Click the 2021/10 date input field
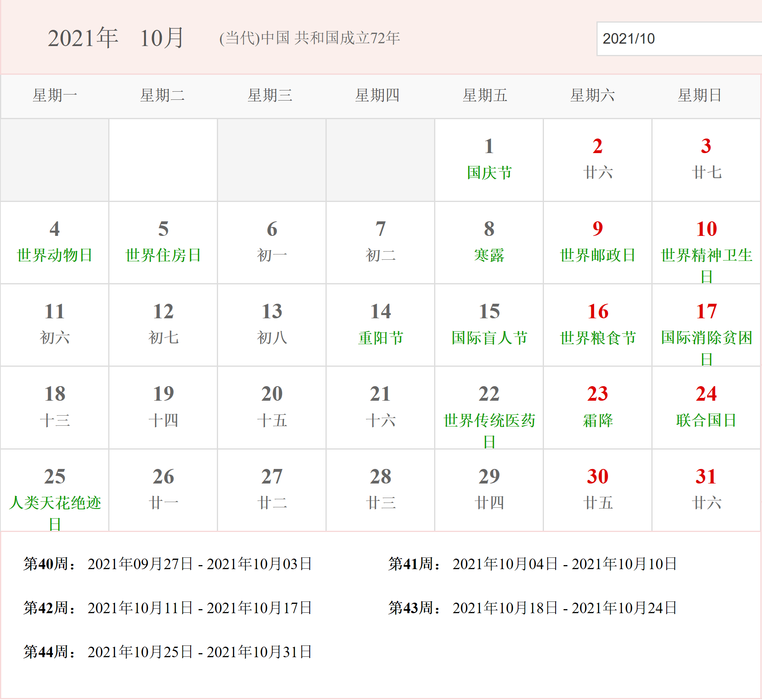Image resolution: width=762 pixels, height=700 pixels. pos(679,39)
